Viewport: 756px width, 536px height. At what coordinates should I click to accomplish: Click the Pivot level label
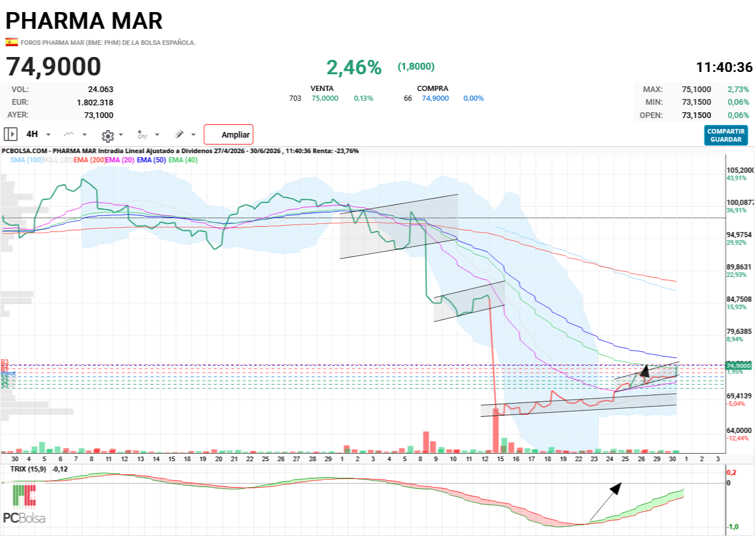click(8, 374)
